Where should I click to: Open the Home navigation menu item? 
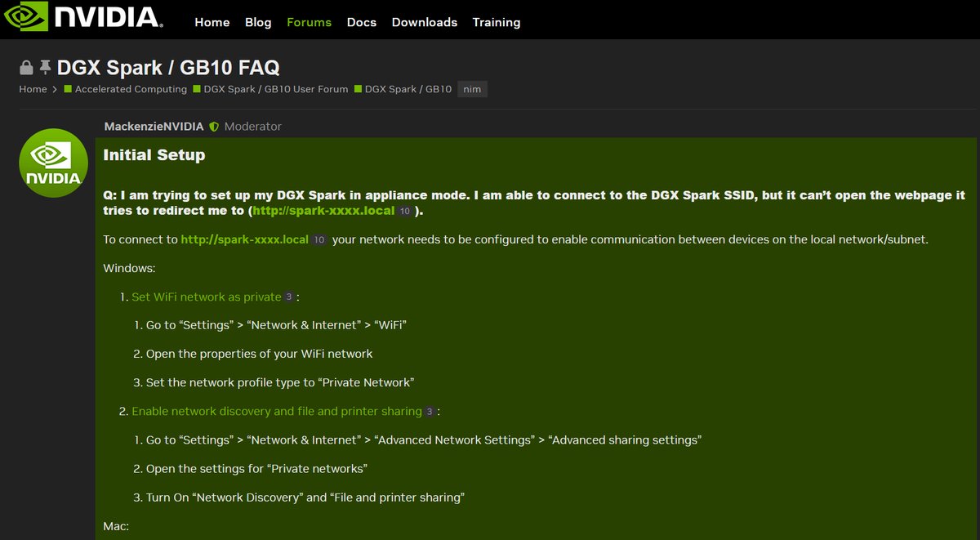coord(212,22)
